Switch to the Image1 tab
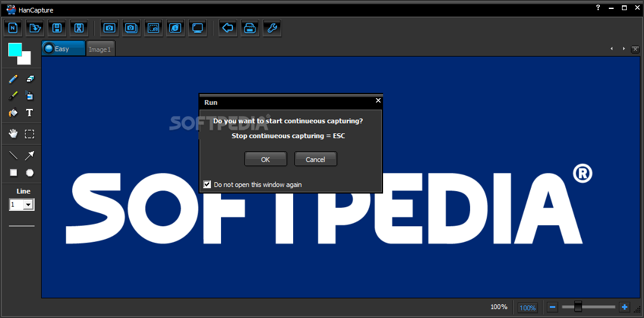The height and width of the screenshot is (318, 644). pyautogui.click(x=100, y=49)
